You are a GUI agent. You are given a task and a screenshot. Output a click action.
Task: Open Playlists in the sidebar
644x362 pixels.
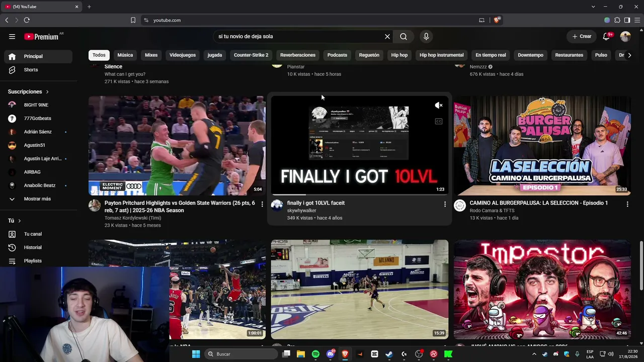[38, 260]
